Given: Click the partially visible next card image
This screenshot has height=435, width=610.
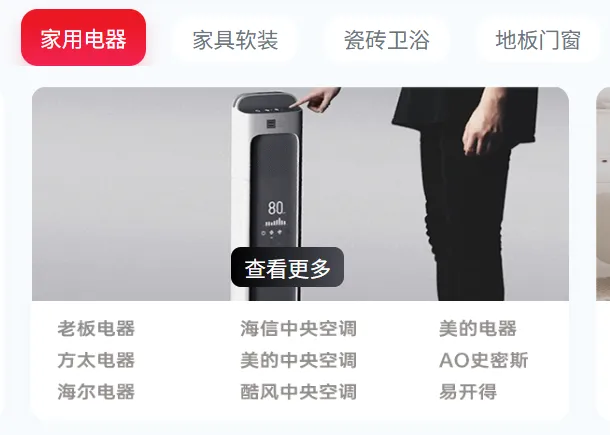Looking at the screenshot, I should 603,194.
